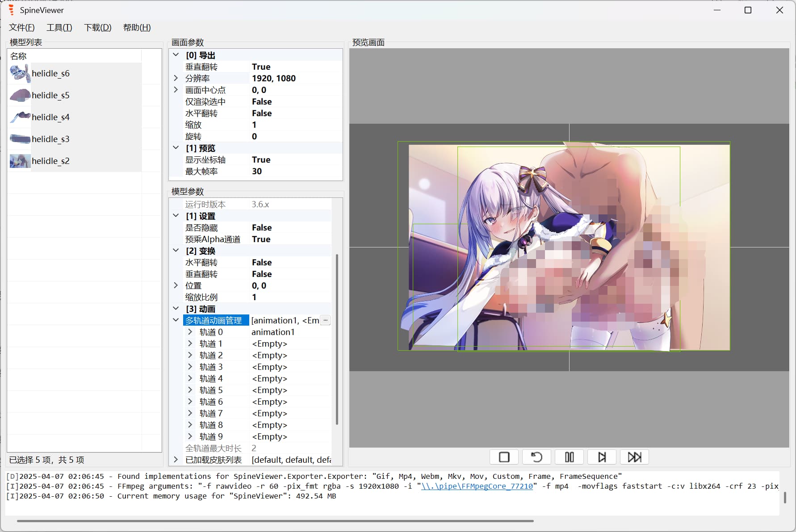The height and width of the screenshot is (532, 796).
Task: Collapse the [2] 变换 section
Action: click(x=176, y=251)
